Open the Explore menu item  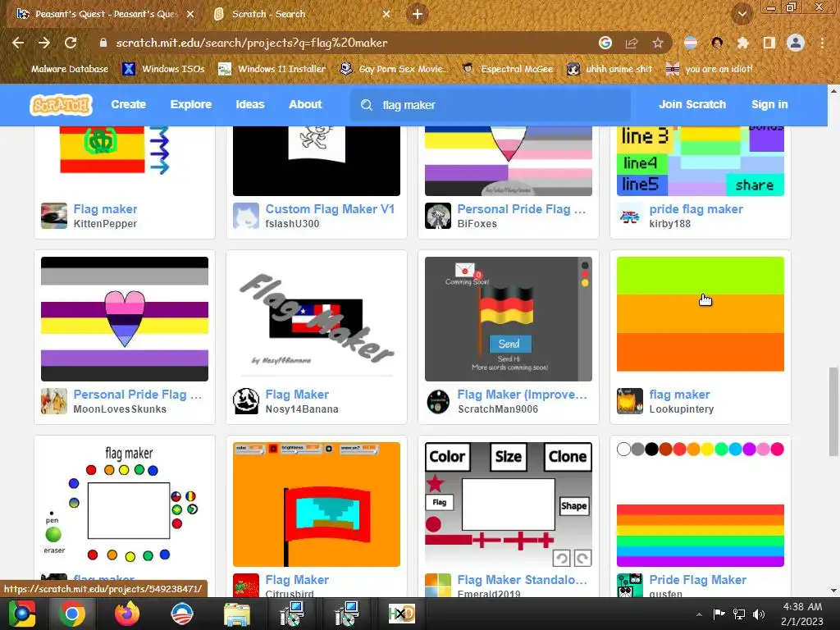point(190,104)
